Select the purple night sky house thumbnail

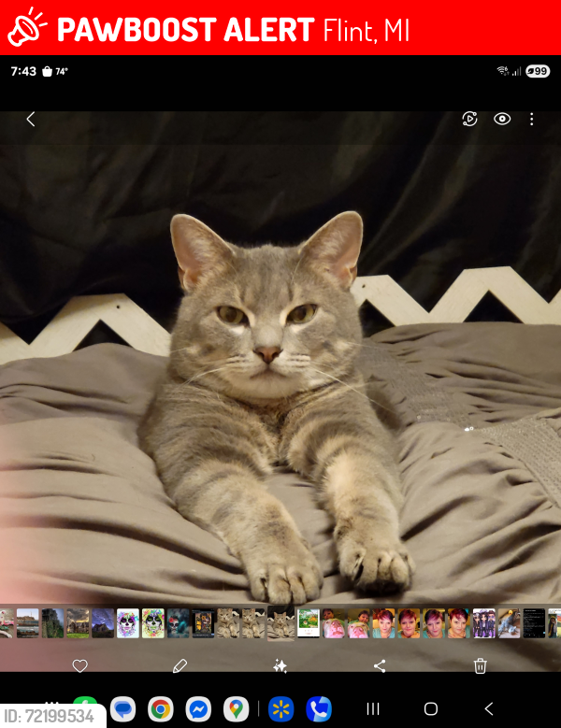click(x=103, y=623)
